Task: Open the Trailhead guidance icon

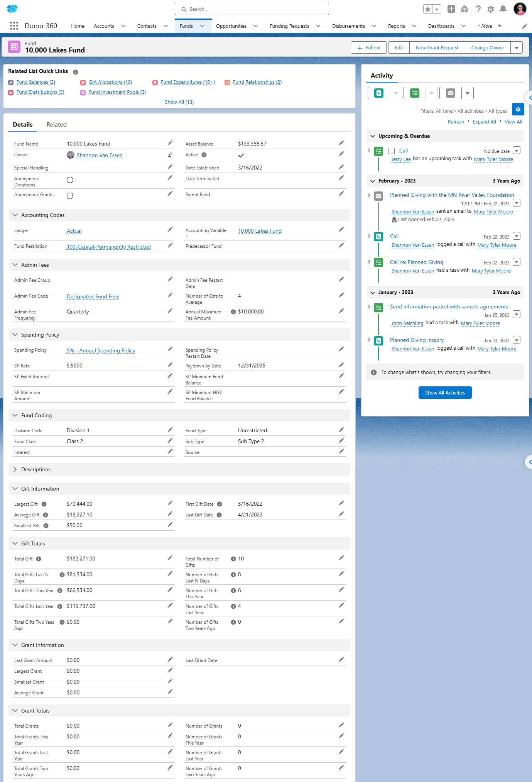Action: coord(464,9)
